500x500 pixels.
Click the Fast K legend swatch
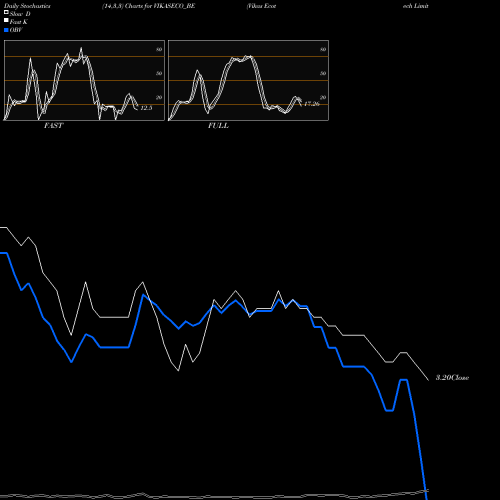click(x=6, y=20)
